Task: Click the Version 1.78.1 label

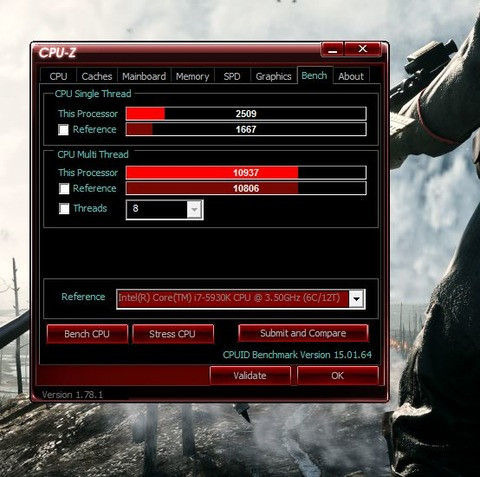Action: pyautogui.click(x=72, y=395)
